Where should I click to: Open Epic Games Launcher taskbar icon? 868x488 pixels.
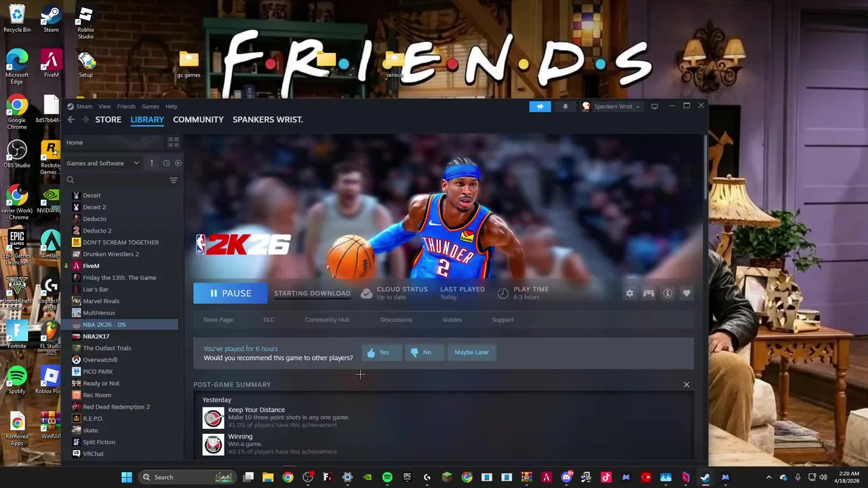point(407,477)
